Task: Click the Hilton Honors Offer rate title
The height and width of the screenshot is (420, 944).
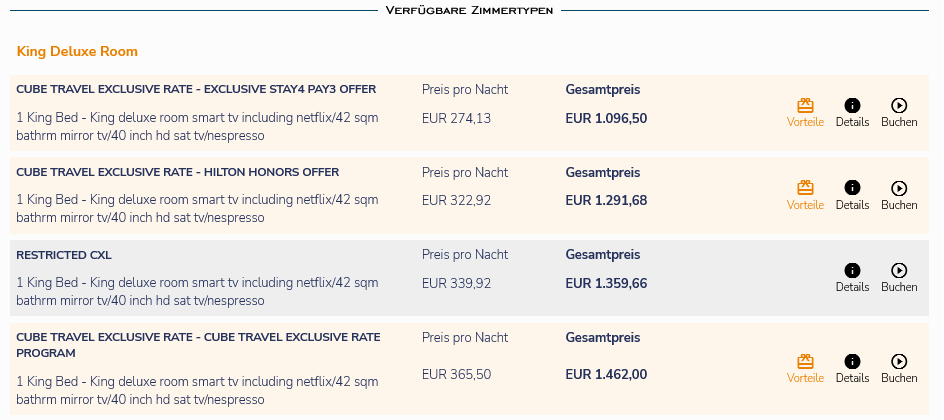Action: tap(178, 172)
